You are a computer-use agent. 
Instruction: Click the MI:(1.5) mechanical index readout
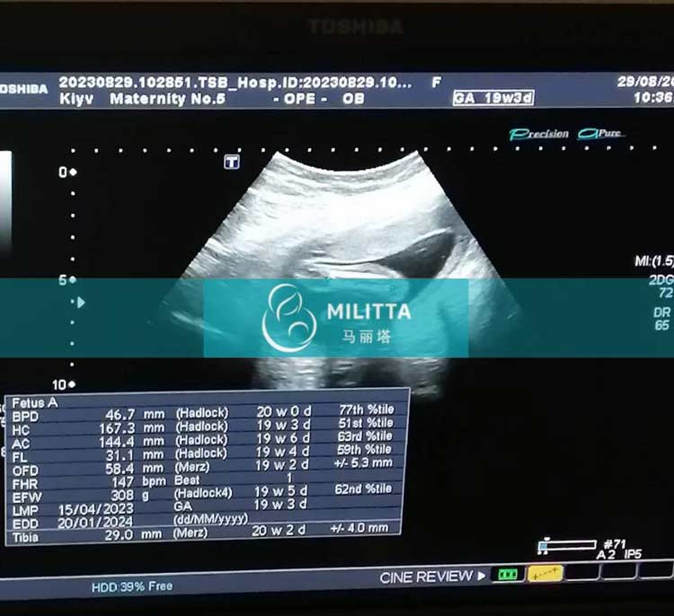tap(654, 260)
